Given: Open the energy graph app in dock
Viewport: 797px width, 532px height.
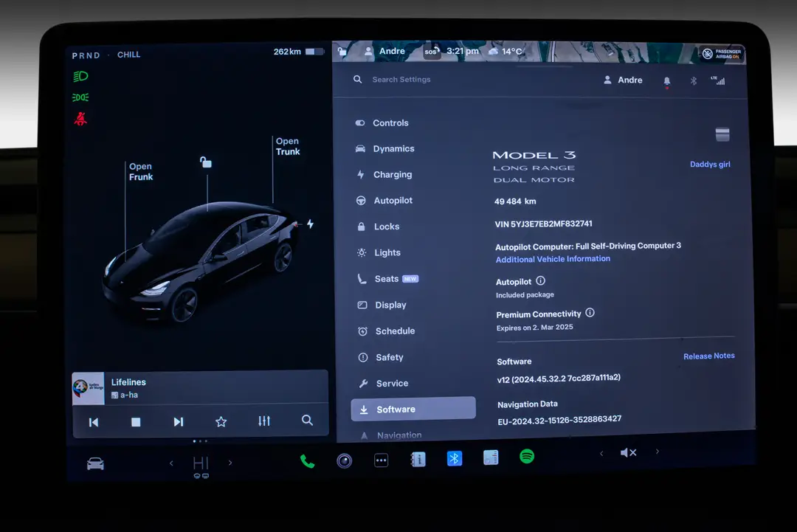Looking at the screenshot, I should [491, 457].
